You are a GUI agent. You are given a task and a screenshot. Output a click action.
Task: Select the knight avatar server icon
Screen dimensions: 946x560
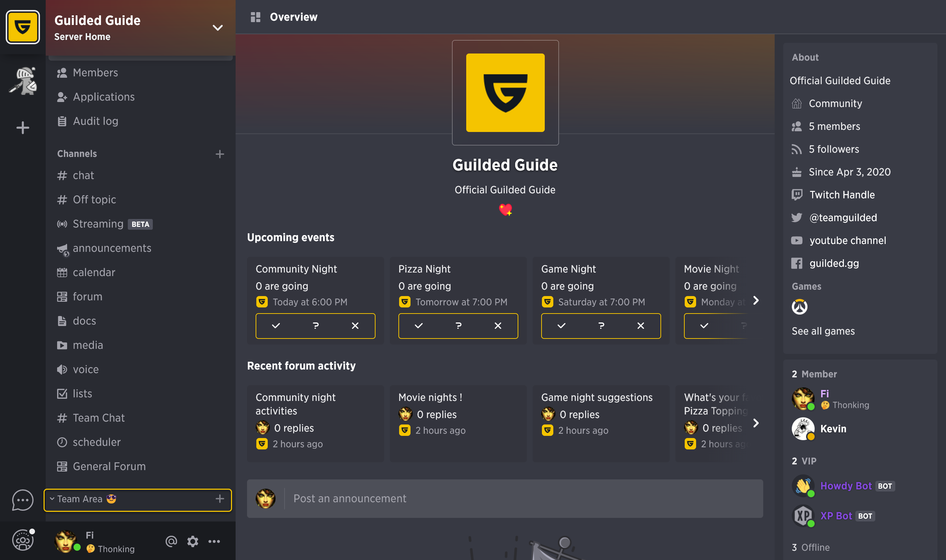point(24,81)
